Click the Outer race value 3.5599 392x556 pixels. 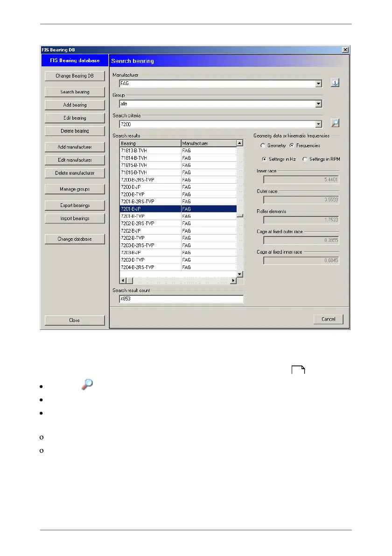click(x=301, y=200)
